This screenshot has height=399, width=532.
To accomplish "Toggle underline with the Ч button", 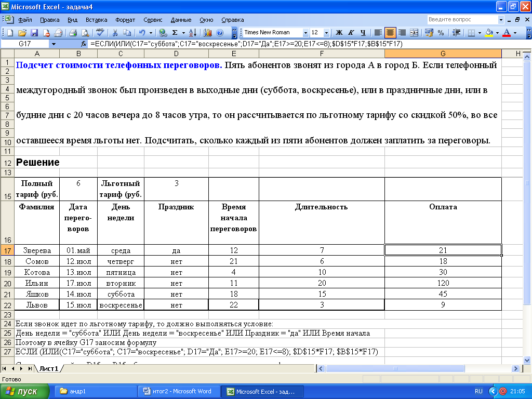I will coord(363,33).
